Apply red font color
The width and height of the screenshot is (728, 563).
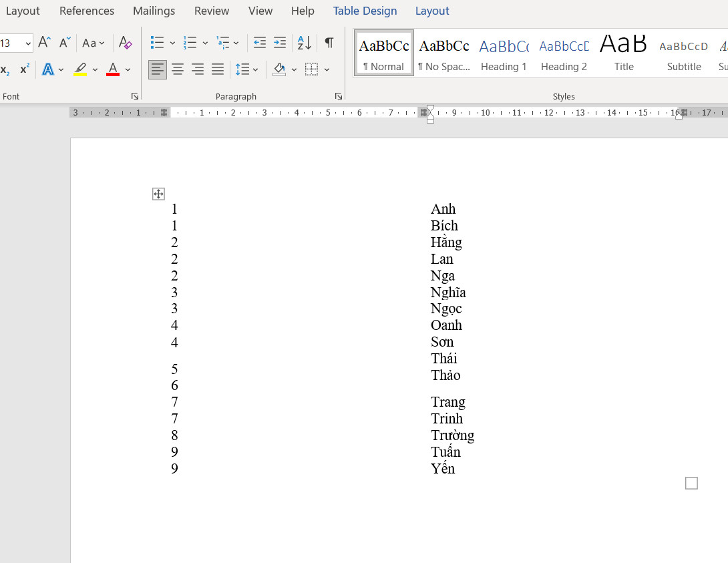coord(113,69)
